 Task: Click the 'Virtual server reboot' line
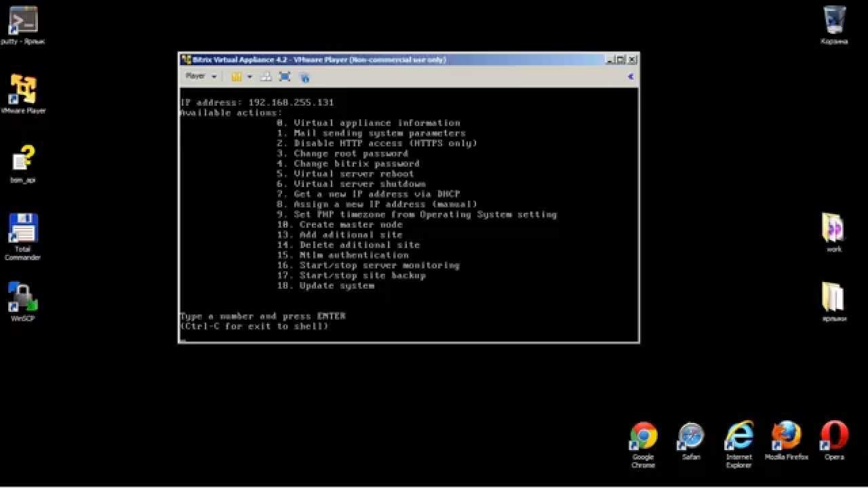tap(345, 174)
